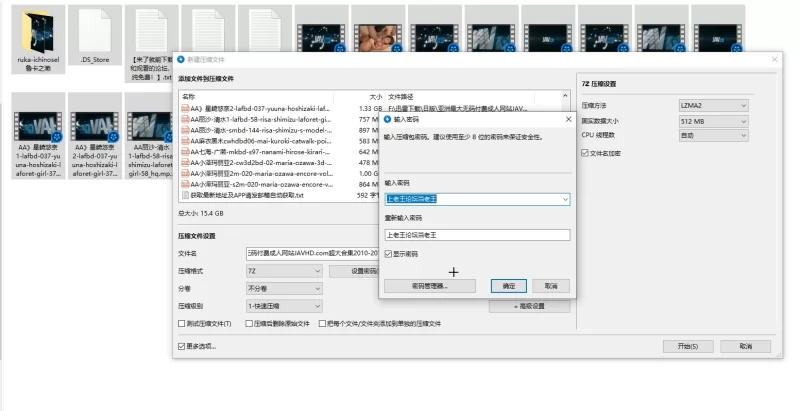Close the 新建压缩文件 window
The width and height of the screenshot is (800, 411).
pyautogui.click(x=774, y=59)
